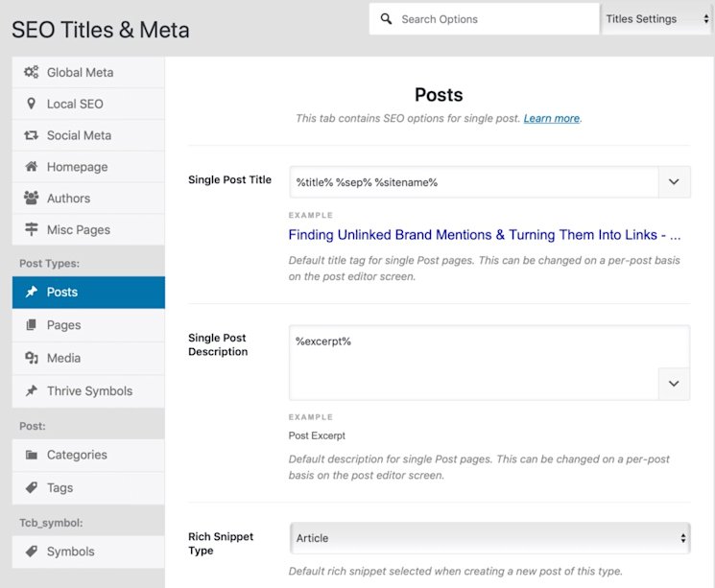Open the Symbols section under Tcb_symbol
This screenshot has height=588, width=715.
(70, 552)
